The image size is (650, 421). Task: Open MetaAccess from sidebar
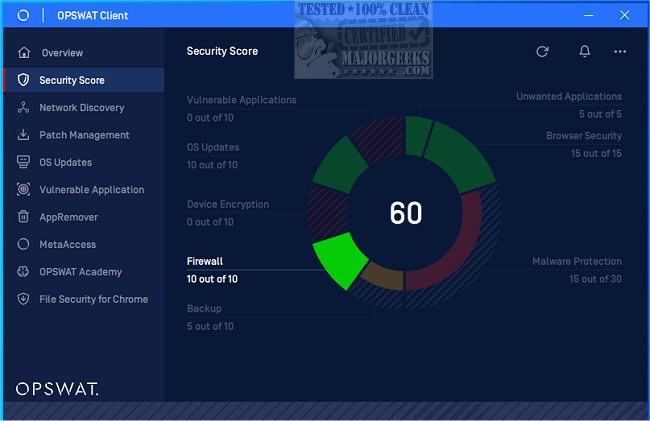[84, 244]
